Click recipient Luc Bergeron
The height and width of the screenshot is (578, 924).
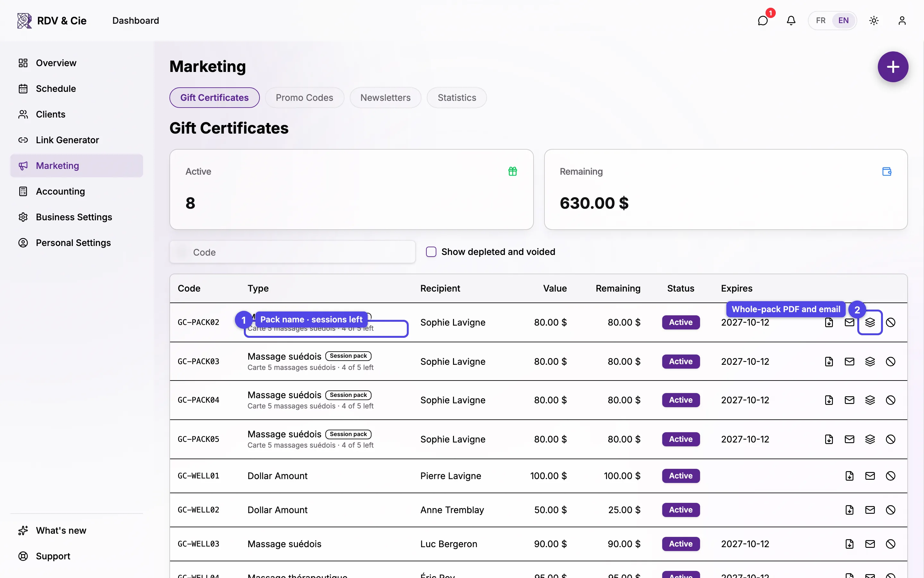(449, 544)
